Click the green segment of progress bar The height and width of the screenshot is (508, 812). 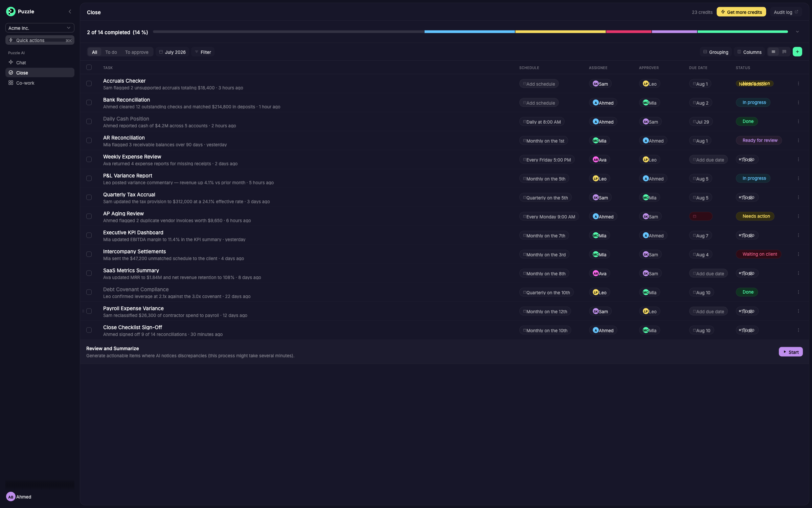pos(743,32)
